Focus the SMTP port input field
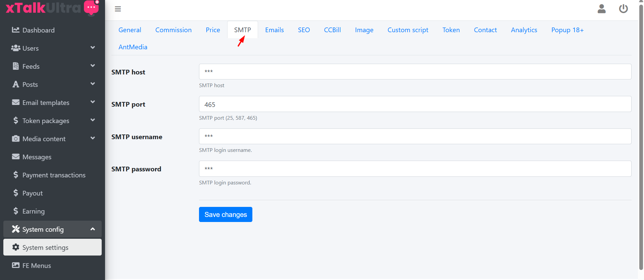This screenshot has width=644, height=280. [415, 104]
